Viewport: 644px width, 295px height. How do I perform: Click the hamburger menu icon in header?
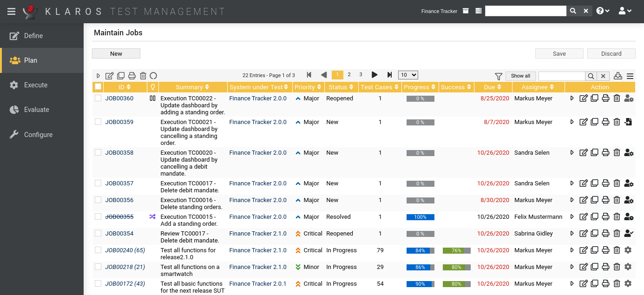tap(12, 11)
